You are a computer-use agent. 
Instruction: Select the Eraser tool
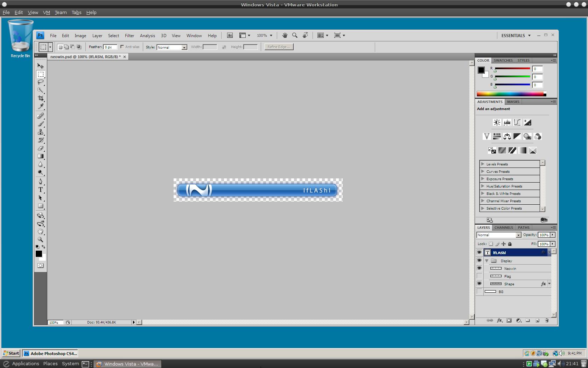pos(41,148)
